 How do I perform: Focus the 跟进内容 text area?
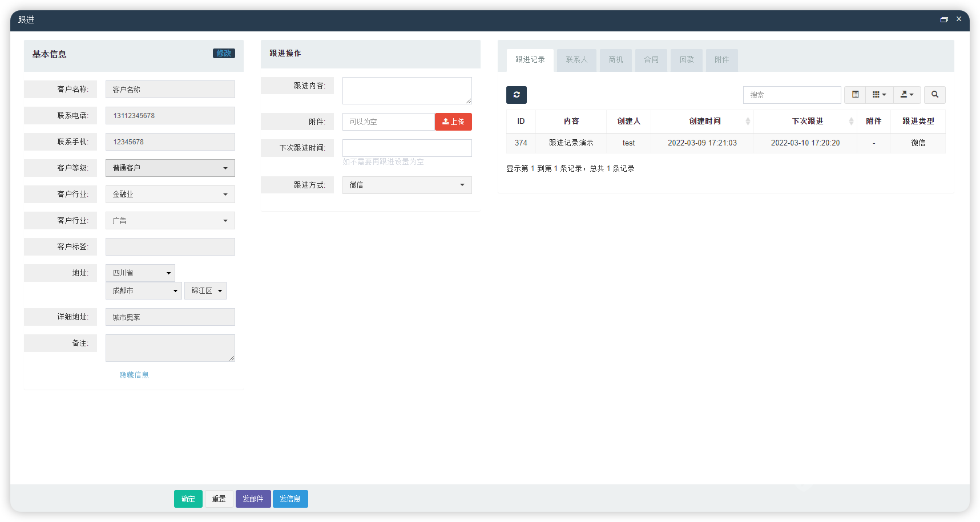tap(407, 91)
